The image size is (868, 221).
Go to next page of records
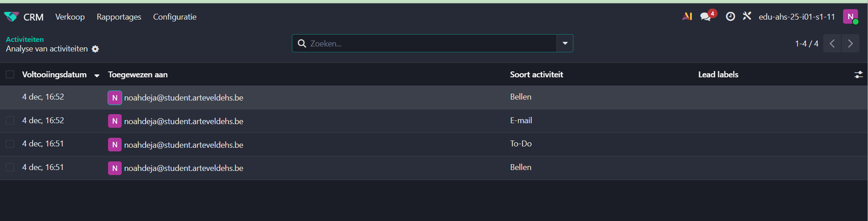point(850,43)
